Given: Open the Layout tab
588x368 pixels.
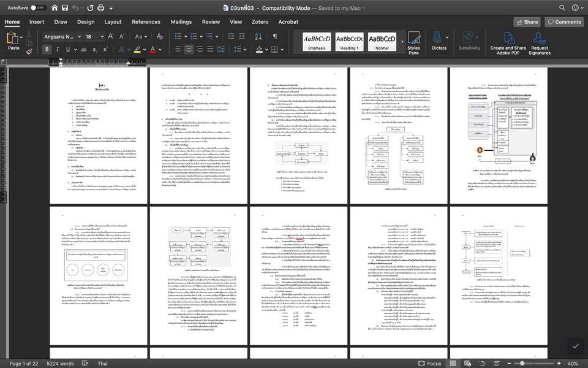Looking at the screenshot, I should tap(113, 22).
